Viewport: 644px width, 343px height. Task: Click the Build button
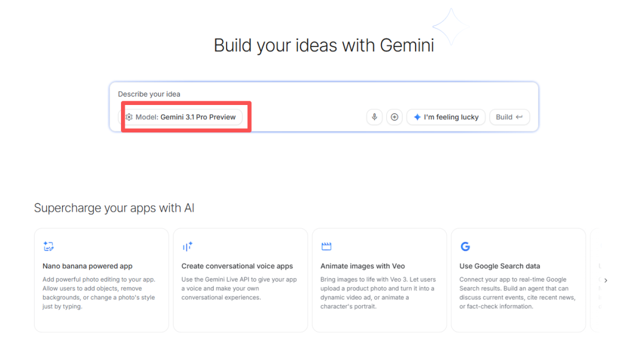[x=509, y=117]
